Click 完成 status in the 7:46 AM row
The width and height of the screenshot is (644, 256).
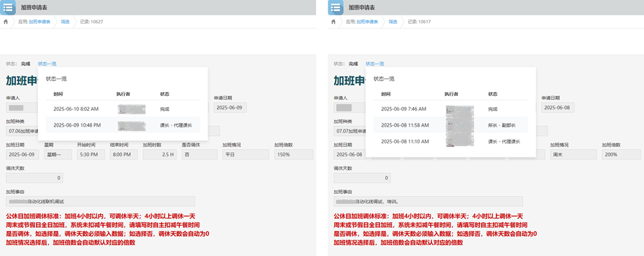point(493,109)
